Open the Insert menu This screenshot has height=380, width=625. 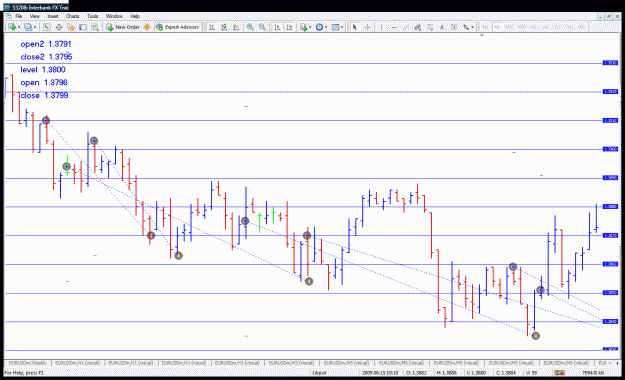[53, 16]
